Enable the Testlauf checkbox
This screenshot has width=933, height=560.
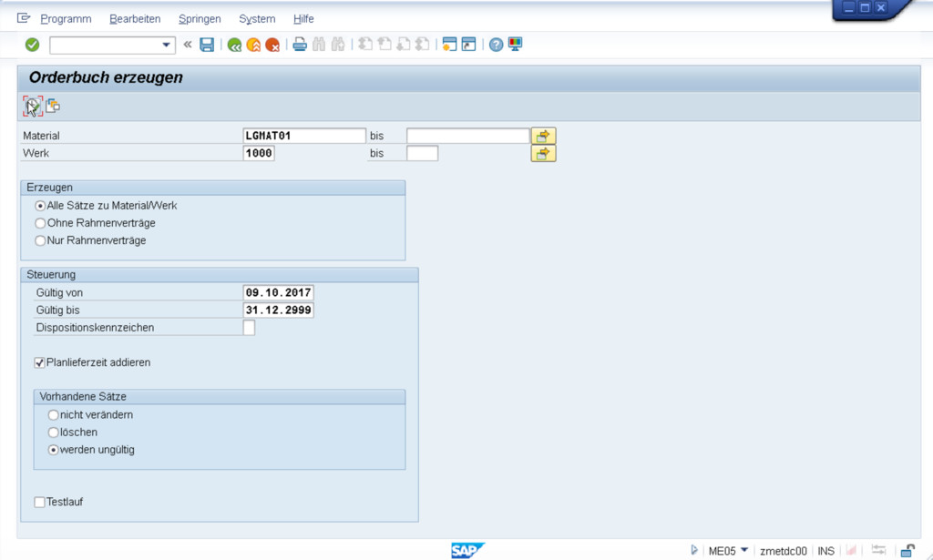point(39,503)
